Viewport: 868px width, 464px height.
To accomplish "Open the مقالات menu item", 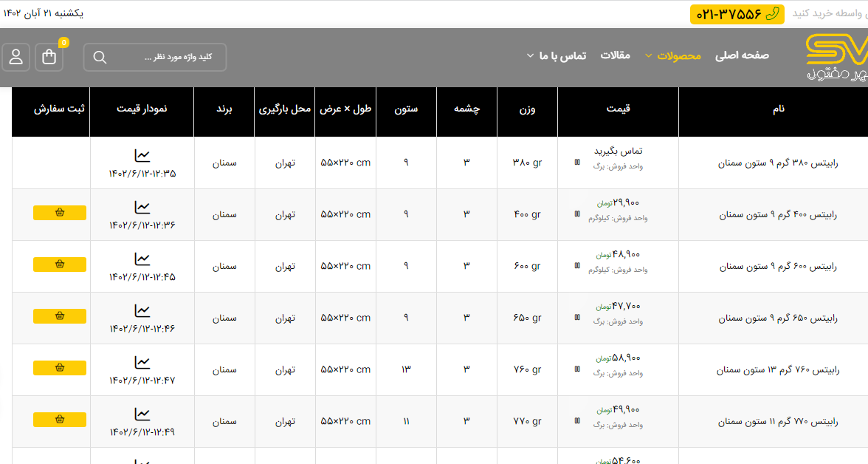I will click(615, 55).
